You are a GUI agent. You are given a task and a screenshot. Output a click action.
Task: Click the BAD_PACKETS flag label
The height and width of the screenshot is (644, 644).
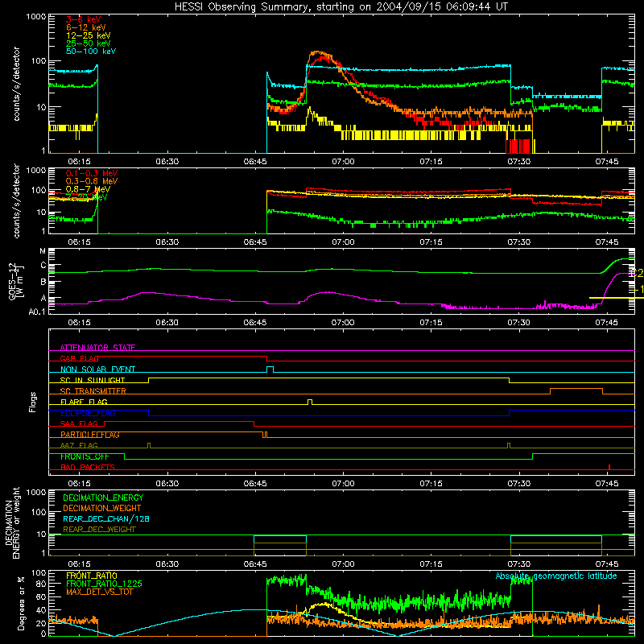pos(88,467)
